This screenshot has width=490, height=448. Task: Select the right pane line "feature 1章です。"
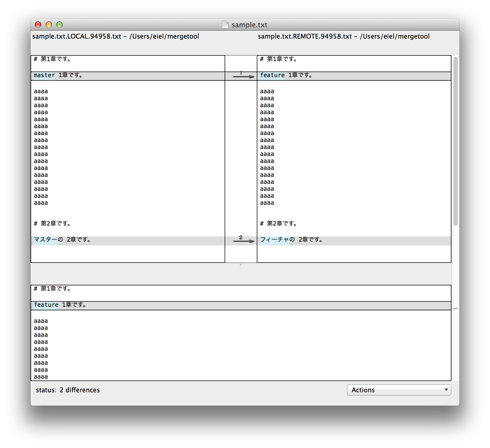354,76
